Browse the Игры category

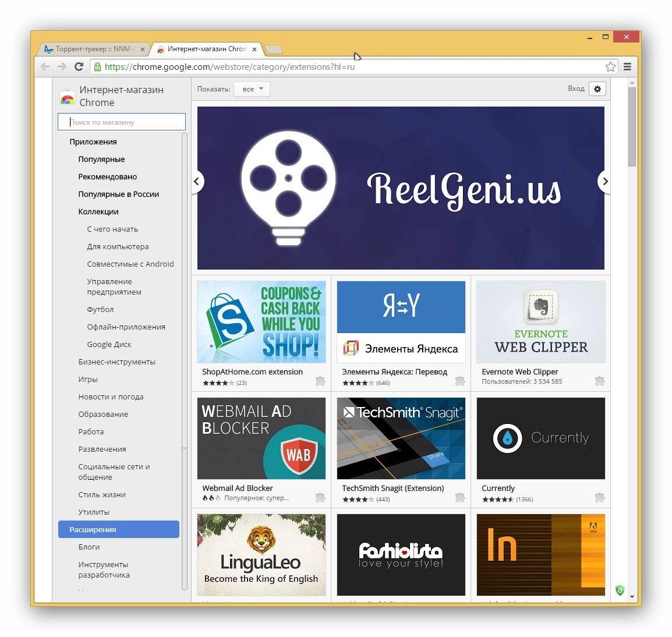88,380
